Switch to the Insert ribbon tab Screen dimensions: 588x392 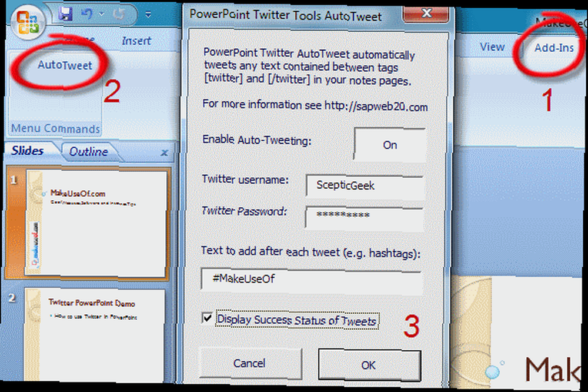point(136,41)
